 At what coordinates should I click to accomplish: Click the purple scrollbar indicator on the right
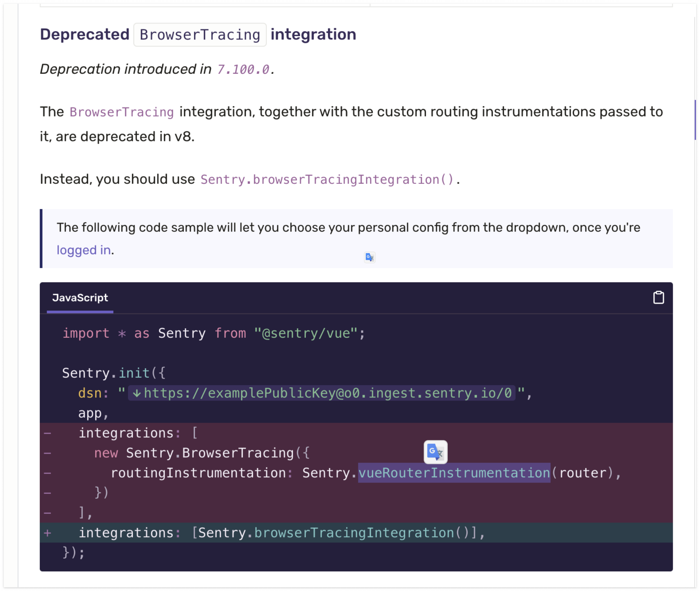tap(695, 120)
